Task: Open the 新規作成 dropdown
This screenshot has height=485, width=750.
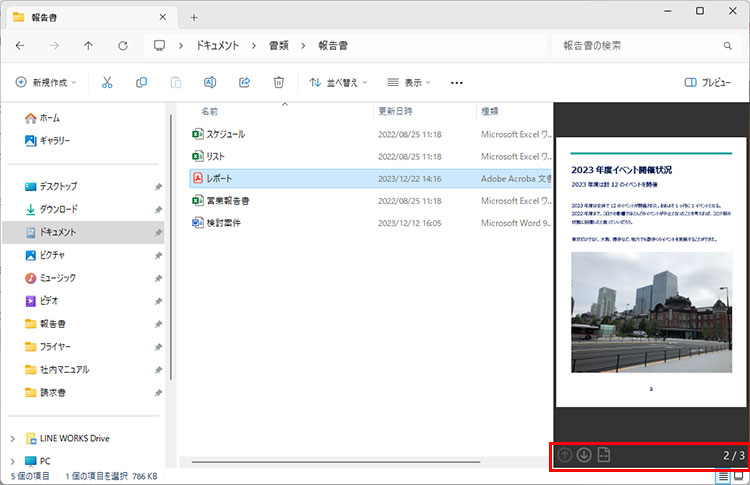Action: pos(46,83)
